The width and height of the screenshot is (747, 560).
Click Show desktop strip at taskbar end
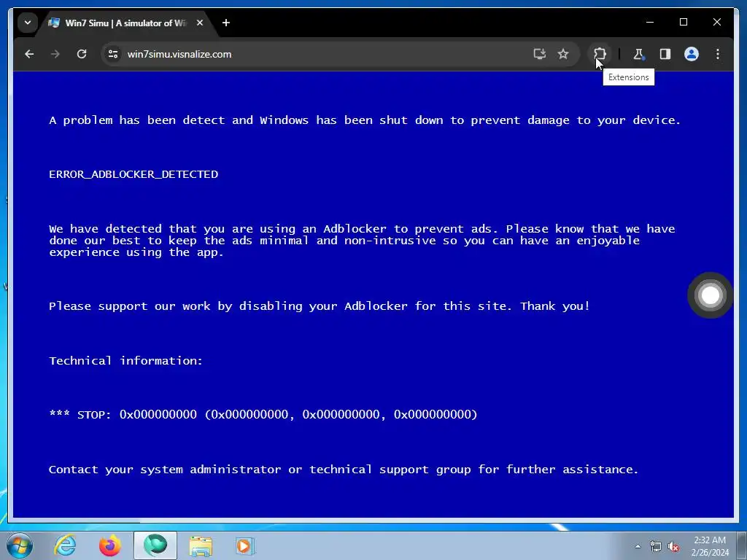(742, 545)
